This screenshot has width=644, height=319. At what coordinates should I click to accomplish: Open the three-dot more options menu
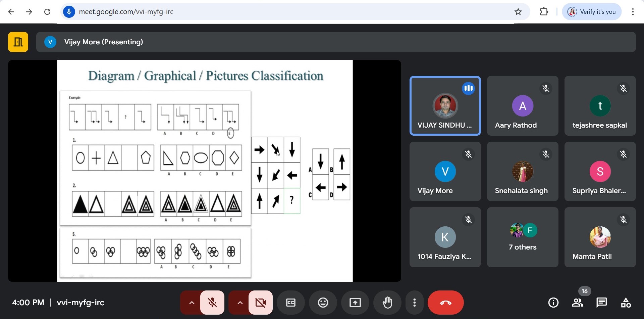415,303
